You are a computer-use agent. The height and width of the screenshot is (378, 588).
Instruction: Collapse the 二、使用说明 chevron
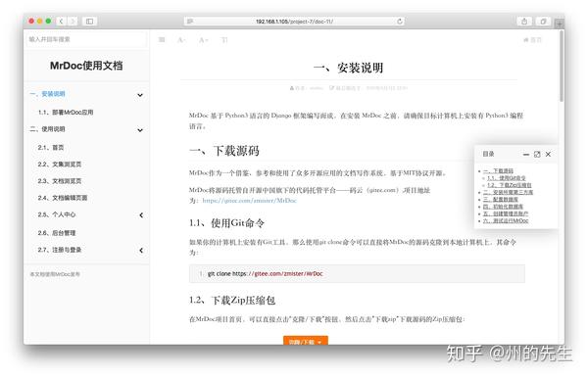140,130
